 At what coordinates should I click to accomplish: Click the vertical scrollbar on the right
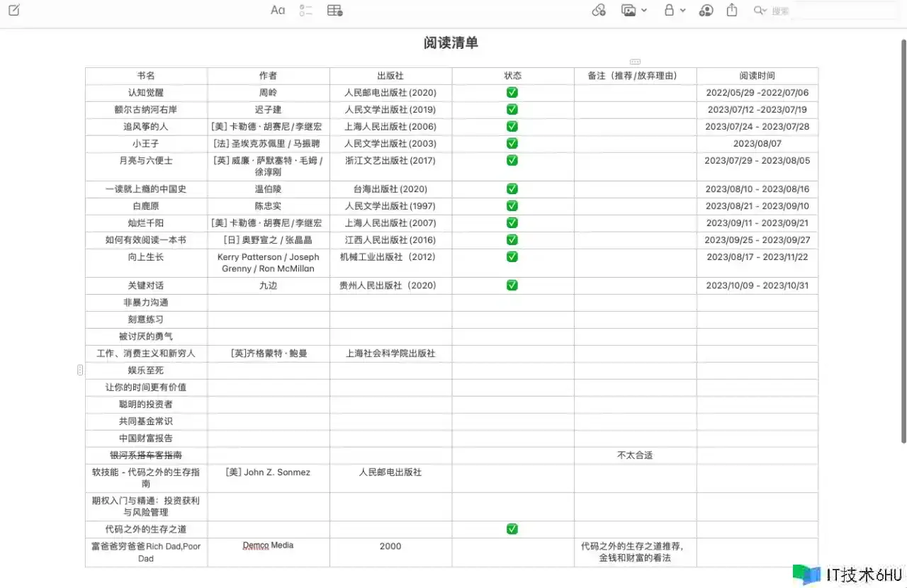pyautogui.click(x=903, y=241)
